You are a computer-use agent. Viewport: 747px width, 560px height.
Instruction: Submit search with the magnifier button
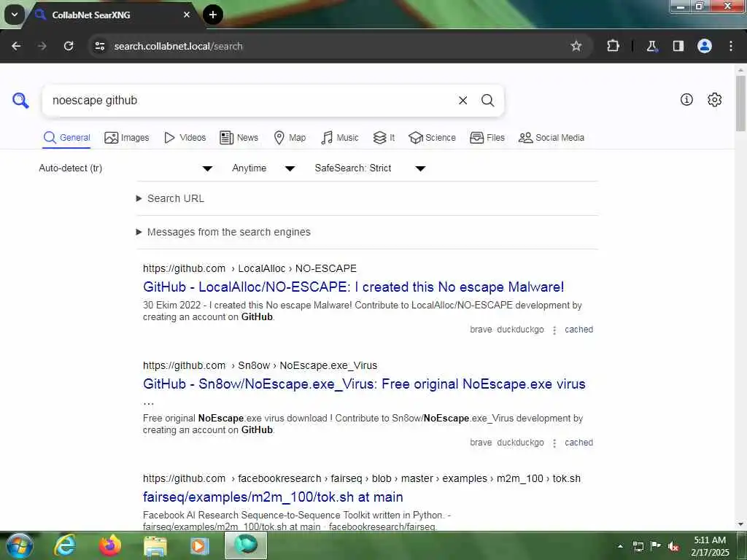[x=487, y=101]
